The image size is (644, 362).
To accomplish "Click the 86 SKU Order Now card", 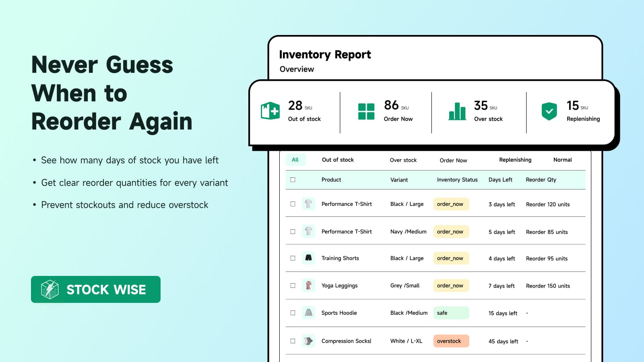I will point(386,112).
